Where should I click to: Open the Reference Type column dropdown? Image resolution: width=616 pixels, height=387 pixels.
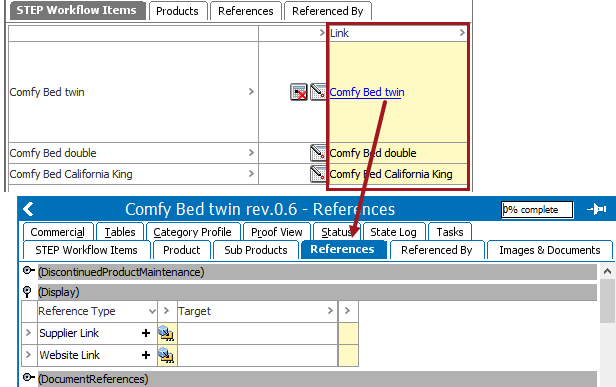point(152,311)
